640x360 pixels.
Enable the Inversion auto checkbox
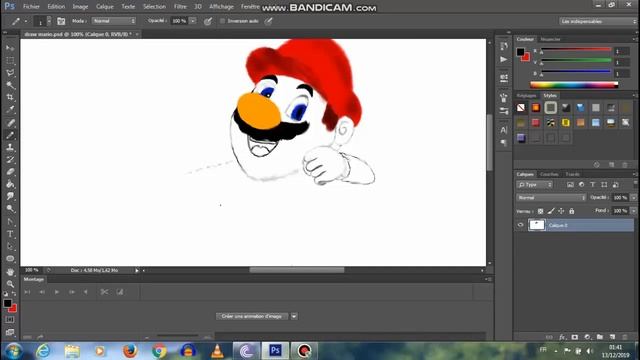222,21
